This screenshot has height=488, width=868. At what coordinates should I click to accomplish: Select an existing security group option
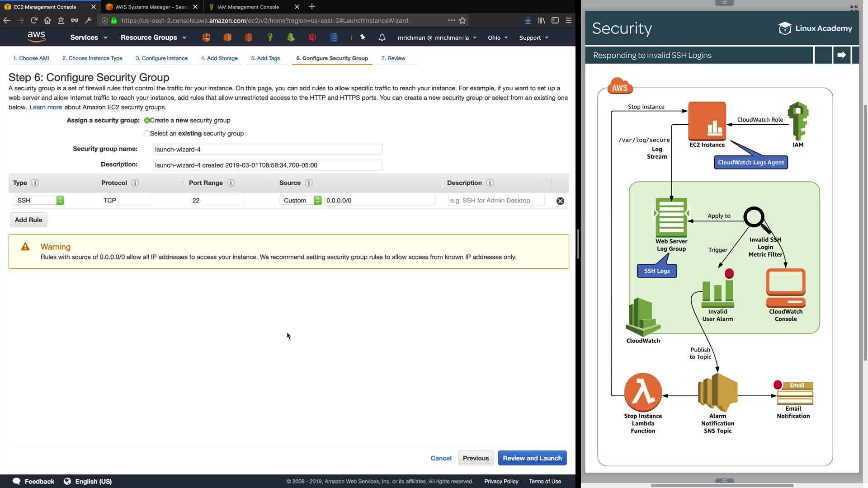[x=146, y=134]
